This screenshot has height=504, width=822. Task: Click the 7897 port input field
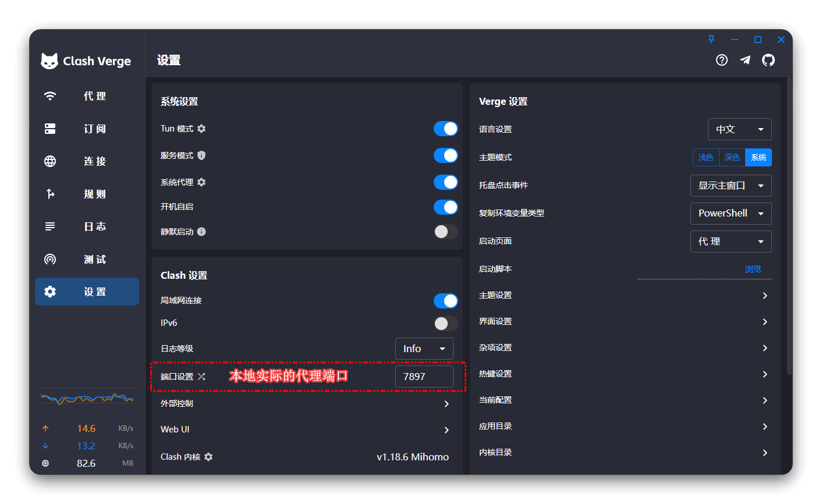coord(424,377)
